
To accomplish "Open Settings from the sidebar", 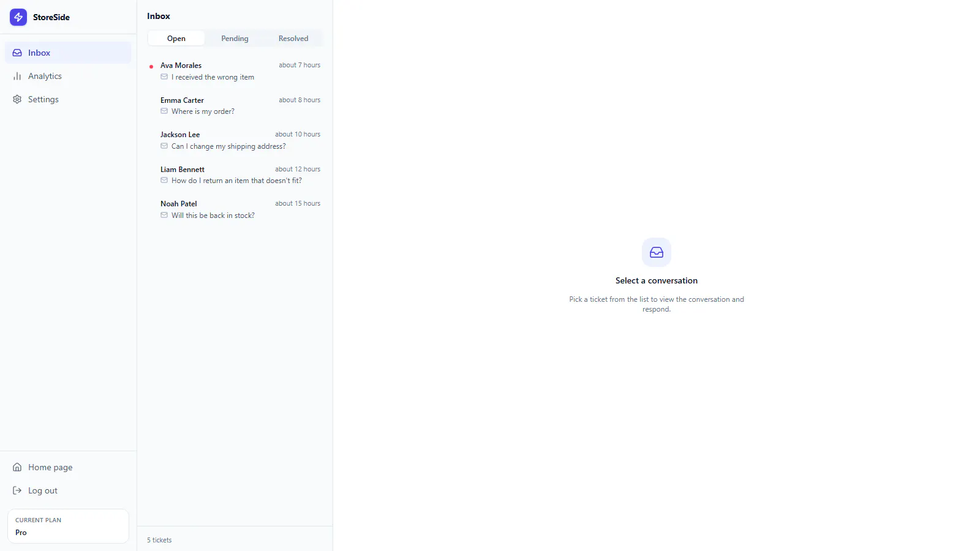I will tap(68, 99).
